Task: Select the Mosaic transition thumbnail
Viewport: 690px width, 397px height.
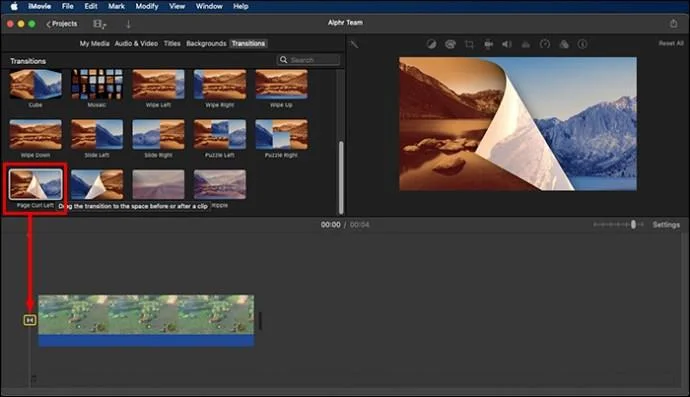Action: click(x=97, y=84)
